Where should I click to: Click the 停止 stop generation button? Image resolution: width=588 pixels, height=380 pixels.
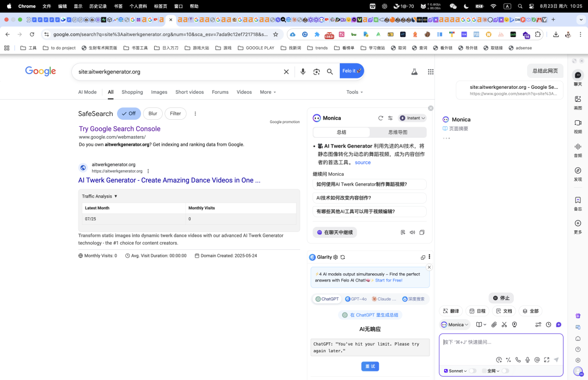click(501, 298)
